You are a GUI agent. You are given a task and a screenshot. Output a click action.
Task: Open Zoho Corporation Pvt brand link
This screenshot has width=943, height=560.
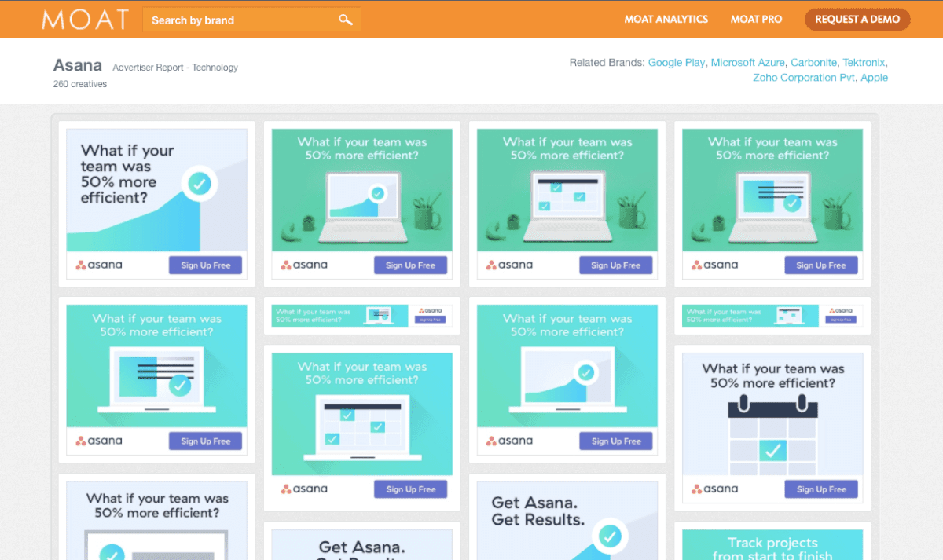click(x=803, y=78)
